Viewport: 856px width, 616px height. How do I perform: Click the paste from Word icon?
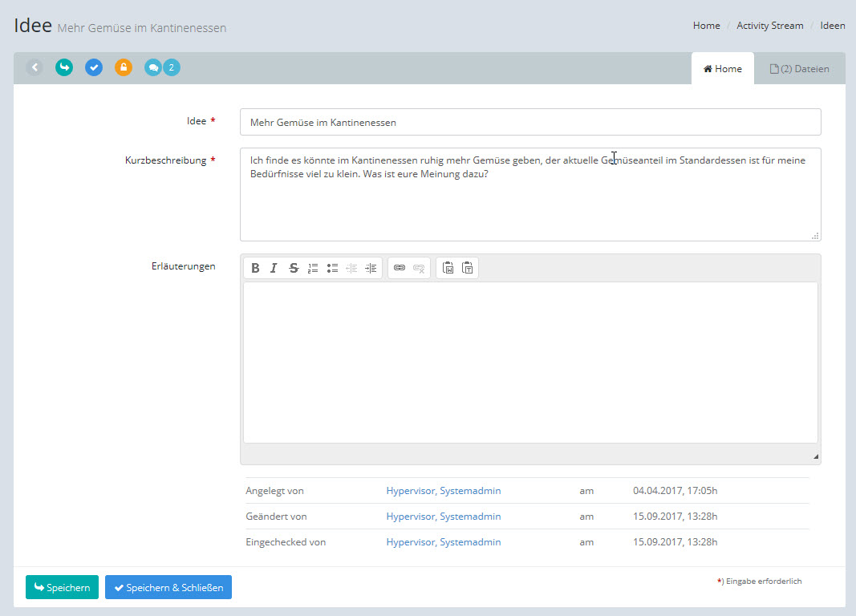click(448, 268)
